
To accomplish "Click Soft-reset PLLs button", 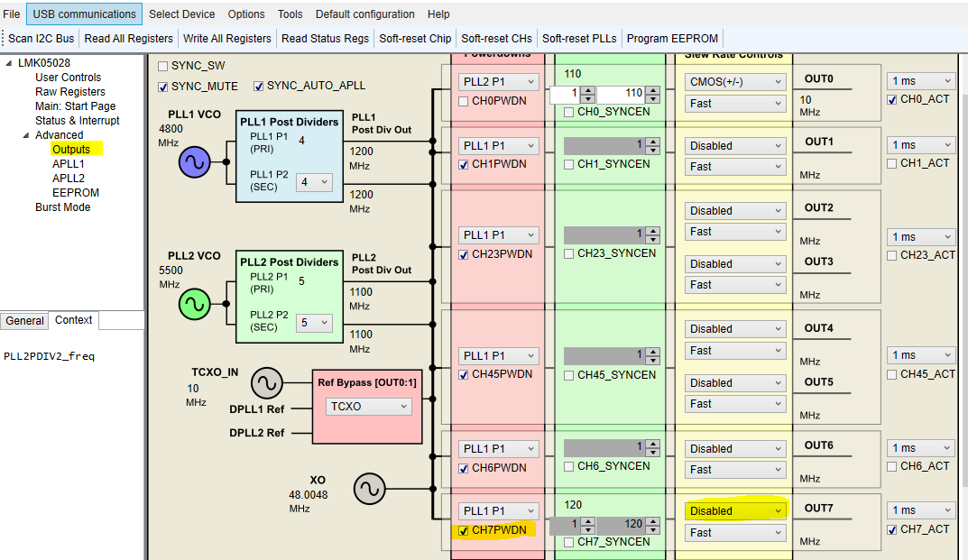I will 579,38.
